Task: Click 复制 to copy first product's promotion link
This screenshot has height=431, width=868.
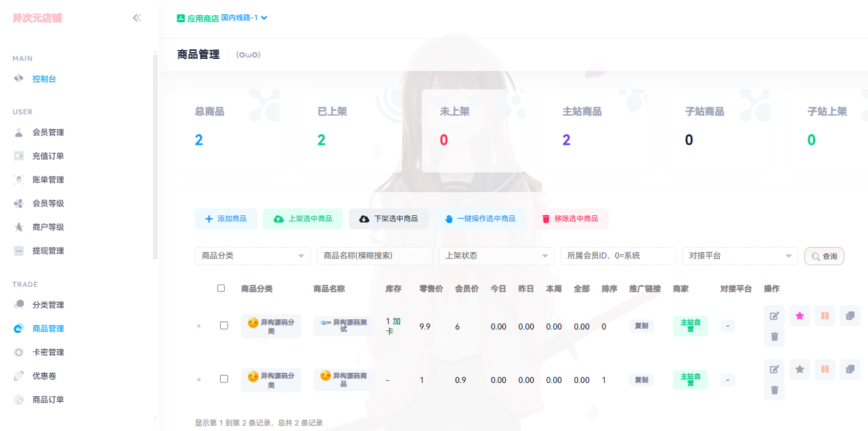Action: (641, 326)
